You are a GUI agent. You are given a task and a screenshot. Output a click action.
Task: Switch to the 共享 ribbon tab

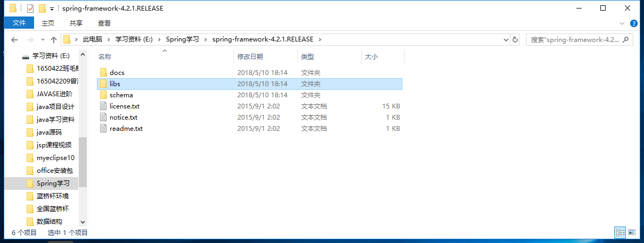click(76, 23)
